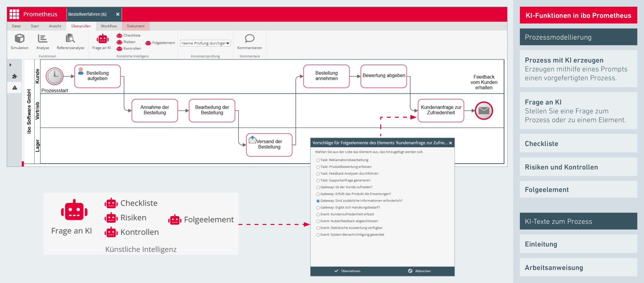Click the Bearbeitung der Bestellung task box
Viewport: 644px width, 283px height.
(212, 110)
